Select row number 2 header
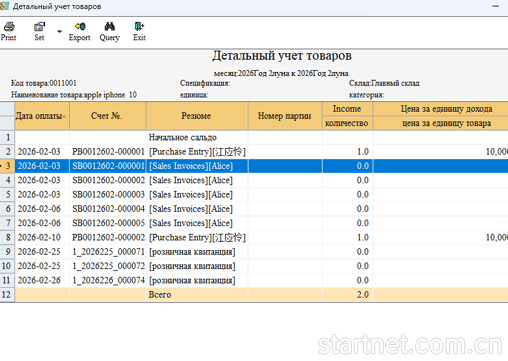This screenshot has width=508, height=361. coord(7,152)
